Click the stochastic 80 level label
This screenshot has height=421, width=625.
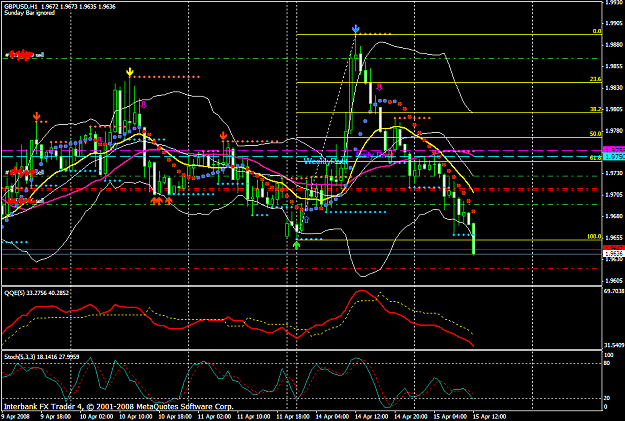coord(607,363)
